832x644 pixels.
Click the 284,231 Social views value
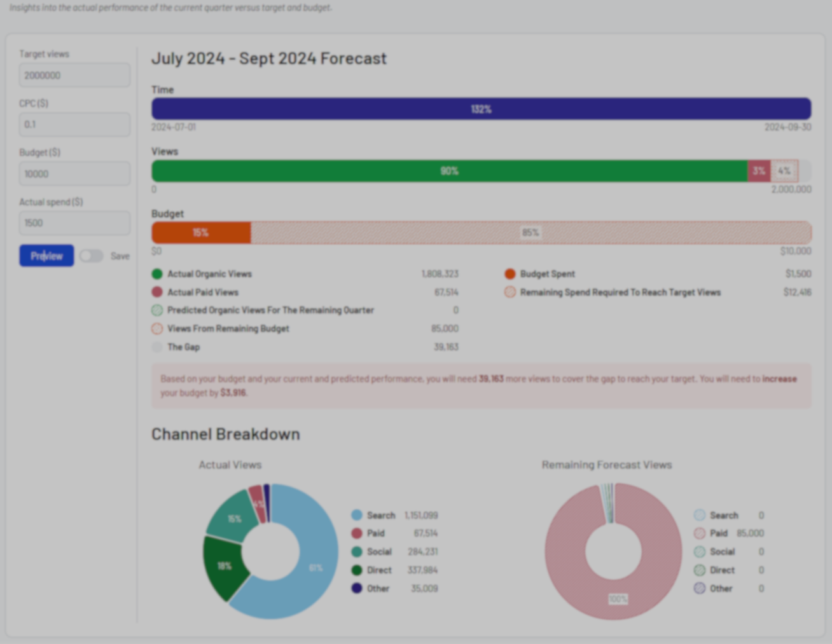click(x=423, y=552)
